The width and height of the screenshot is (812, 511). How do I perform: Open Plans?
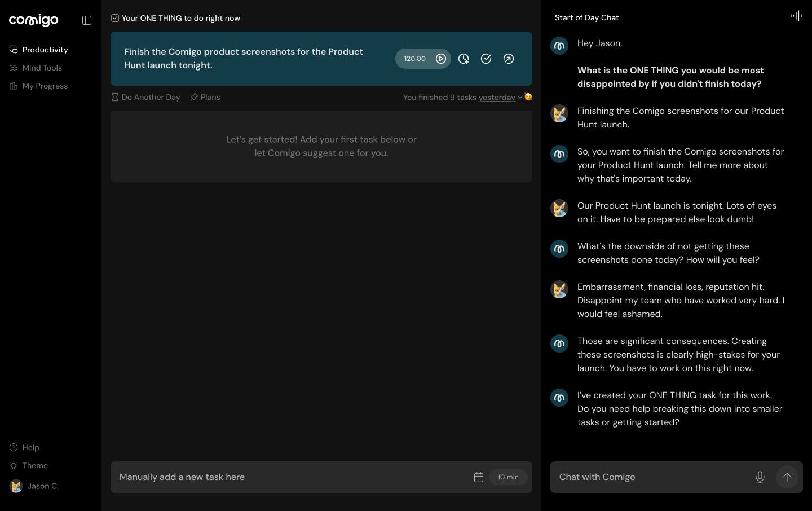pos(205,97)
